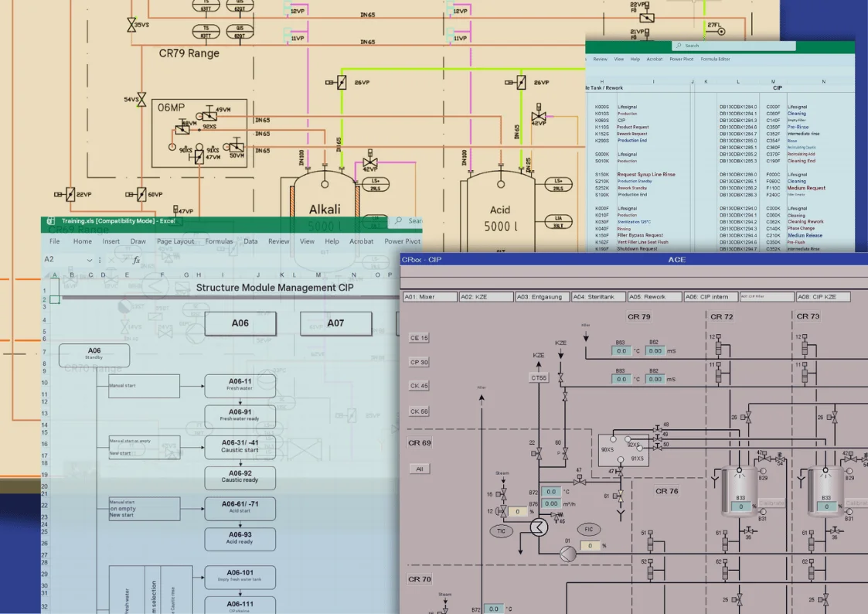The width and height of the screenshot is (868, 614).
Task: Click the 60VP valve in the P&ID drawing
Action: click(135, 194)
